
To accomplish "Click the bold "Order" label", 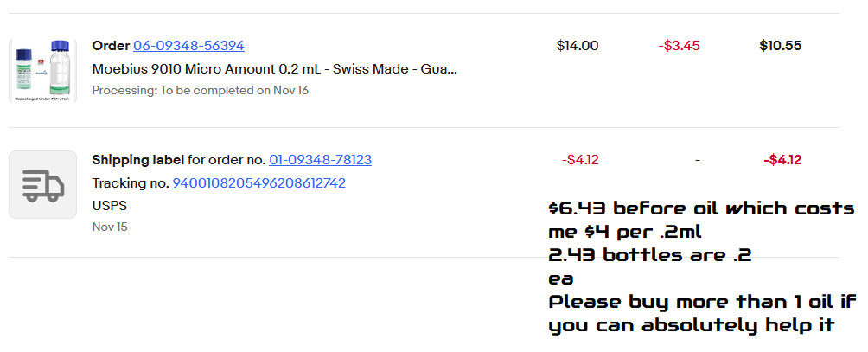I will (x=111, y=46).
